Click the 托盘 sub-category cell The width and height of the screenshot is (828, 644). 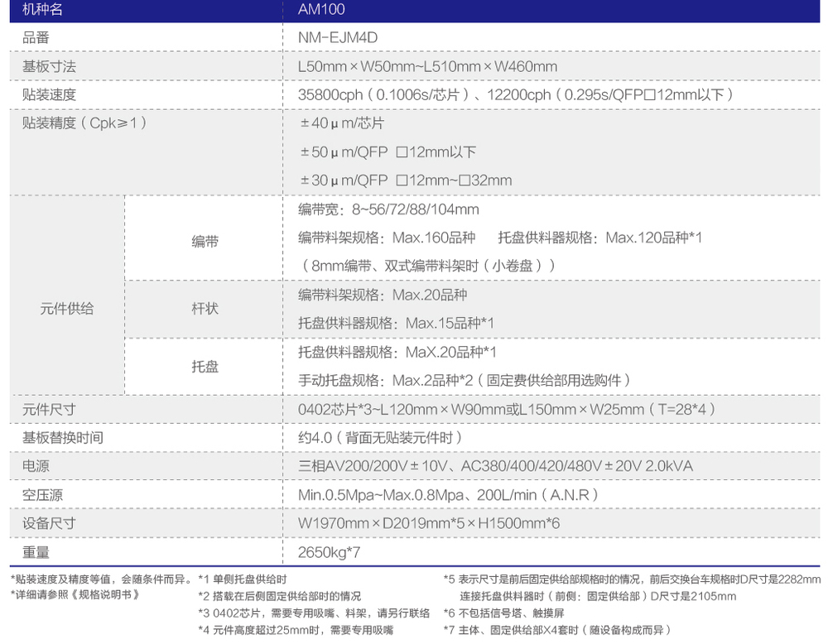point(205,366)
